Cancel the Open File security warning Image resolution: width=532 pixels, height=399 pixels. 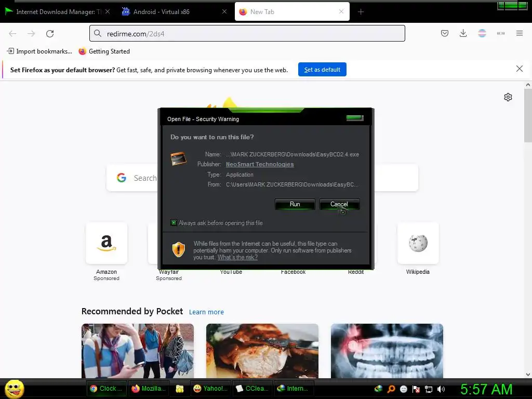(x=339, y=204)
